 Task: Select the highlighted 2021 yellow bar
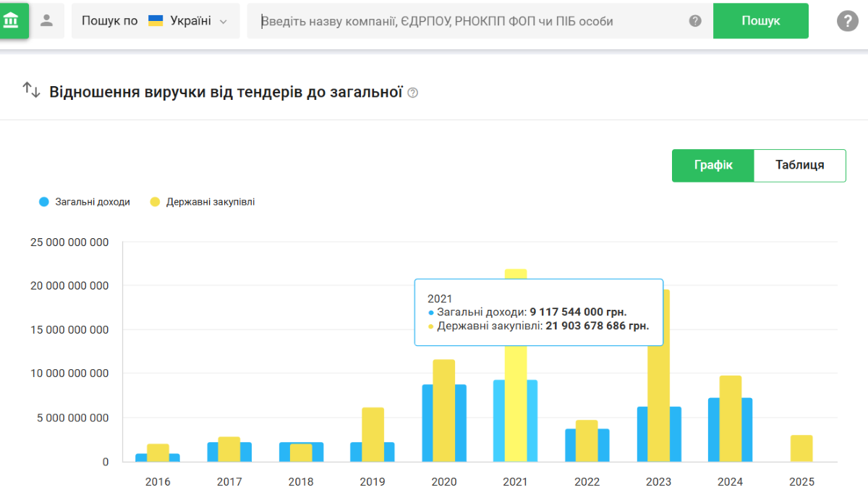tap(516, 405)
